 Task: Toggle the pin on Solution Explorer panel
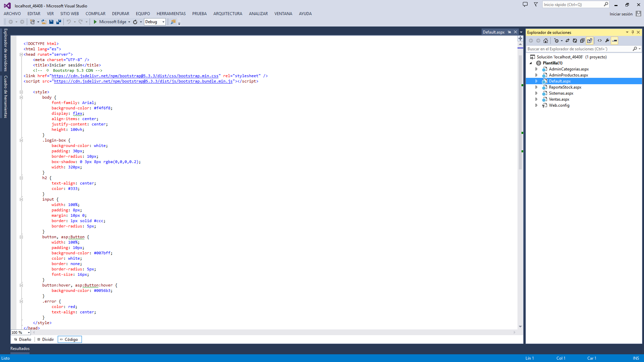(x=632, y=32)
